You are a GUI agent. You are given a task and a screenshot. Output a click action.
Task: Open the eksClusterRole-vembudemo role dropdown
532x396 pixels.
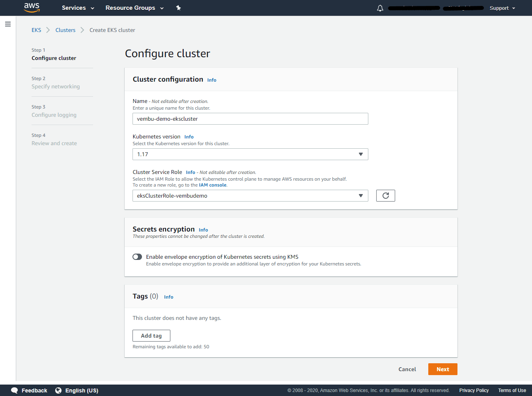click(250, 196)
